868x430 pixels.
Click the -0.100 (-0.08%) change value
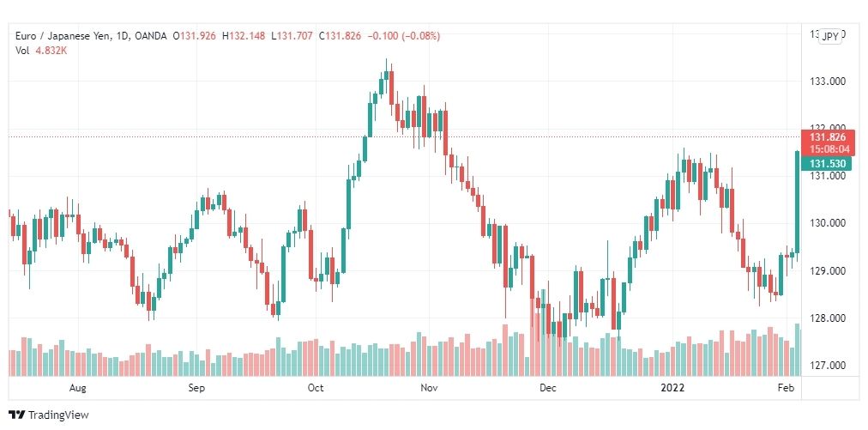tap(402, 36)
